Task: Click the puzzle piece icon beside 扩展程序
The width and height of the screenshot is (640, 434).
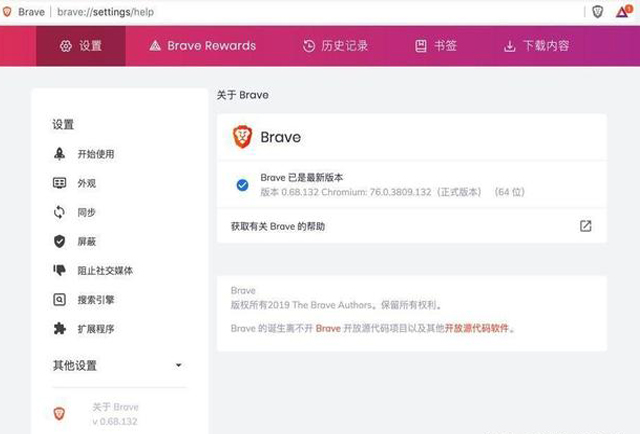Action: coord(60,329)
